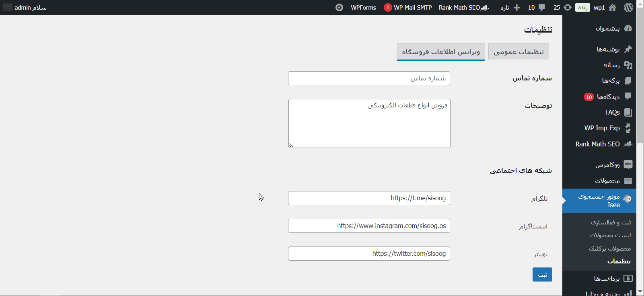Click the vertical scrollbar thumb

point(640,75)
